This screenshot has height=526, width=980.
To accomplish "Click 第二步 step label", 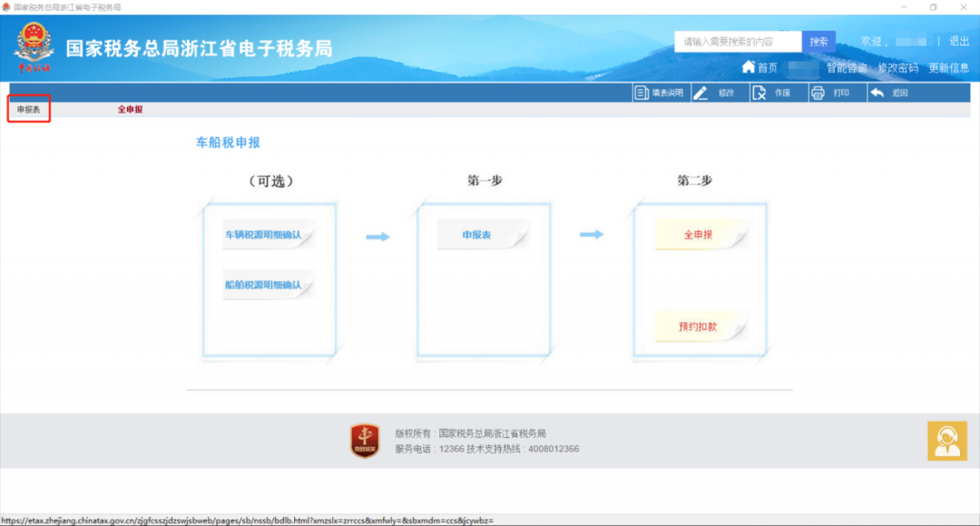I will (695, 180).
